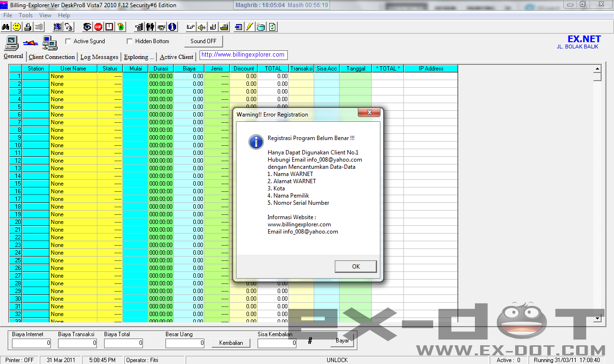Open the lightning bolt tool
This screenshot has width=614, height=364.
(249, 27)
